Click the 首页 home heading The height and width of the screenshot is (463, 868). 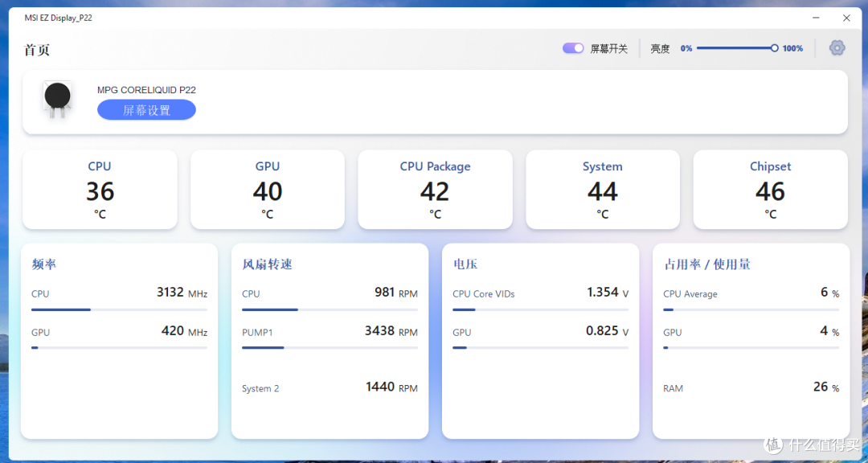(x=37, y=50)
